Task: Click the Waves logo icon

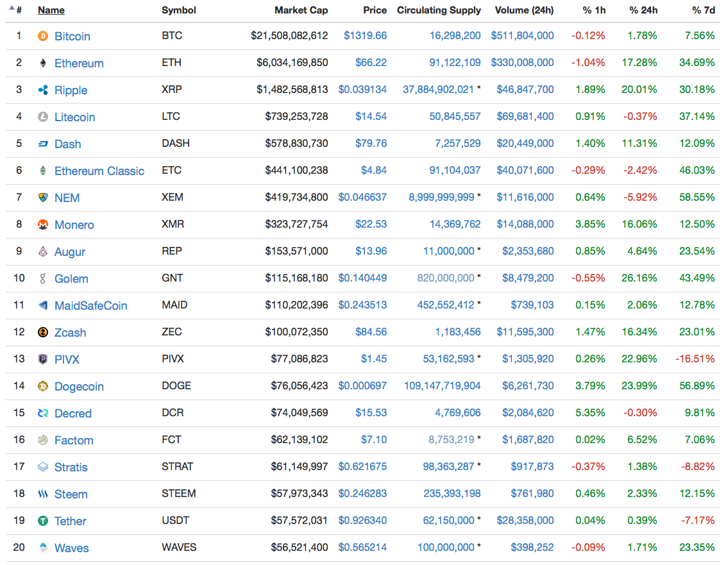Action: click(x=43, y=548)
